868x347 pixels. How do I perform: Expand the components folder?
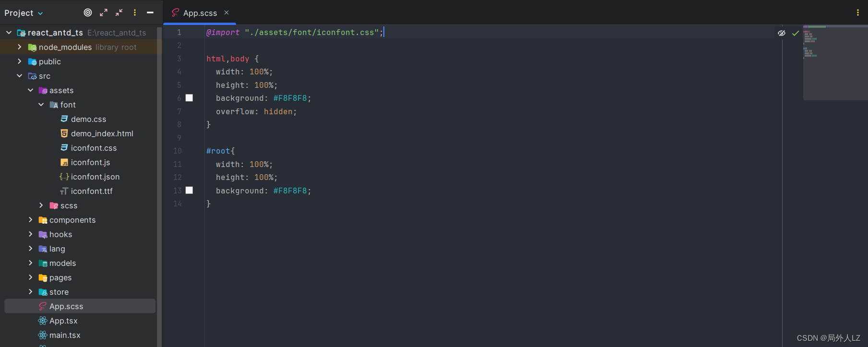(x=31, y=220)
